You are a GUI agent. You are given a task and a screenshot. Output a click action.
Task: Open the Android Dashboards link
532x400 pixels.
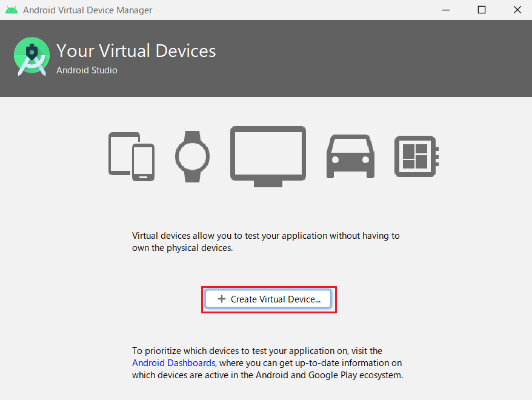point(173,363)
